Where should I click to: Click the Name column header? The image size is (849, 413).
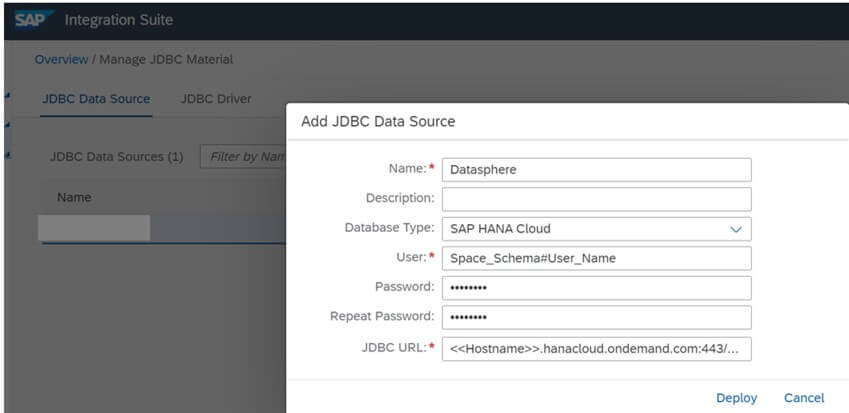(74, 197)
